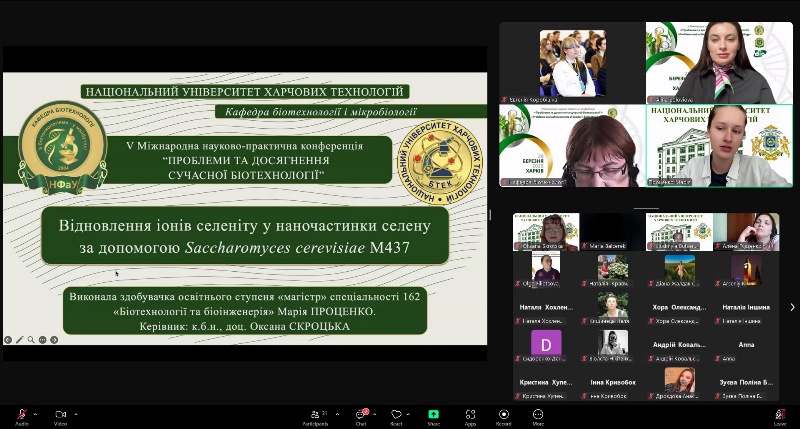Screen dimensions: 800x429
Task: Start recording with the Record button
Action: pyautogui.click(x=504, y=416)
